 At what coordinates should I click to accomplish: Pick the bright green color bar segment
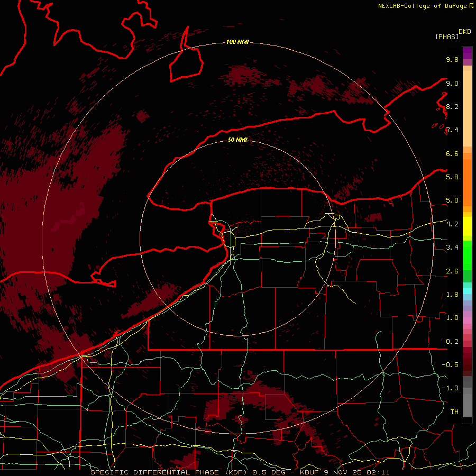click(x=467, y=255)
